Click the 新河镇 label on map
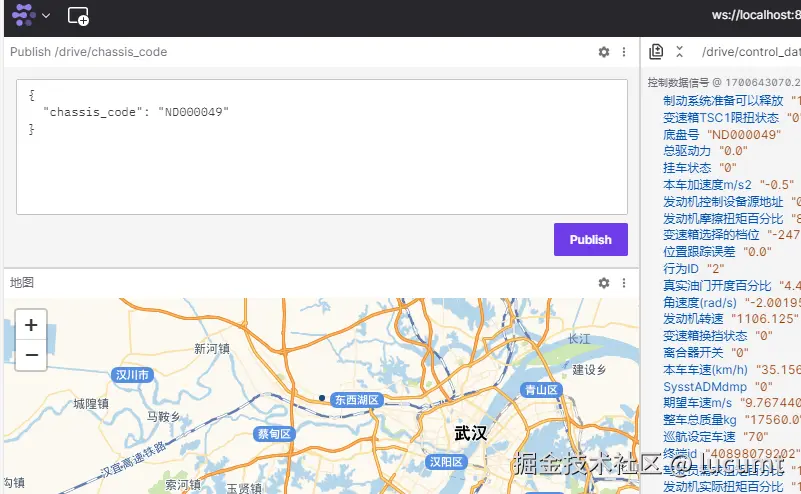 (212, 349)
